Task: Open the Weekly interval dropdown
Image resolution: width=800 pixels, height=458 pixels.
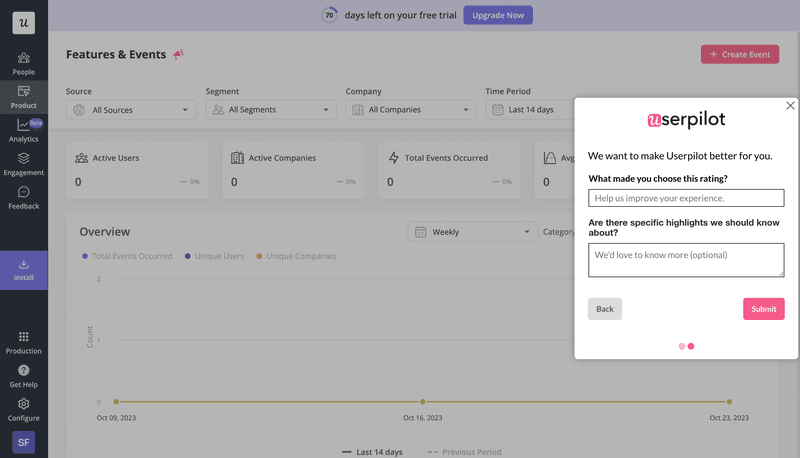Action: pos(473,232)
